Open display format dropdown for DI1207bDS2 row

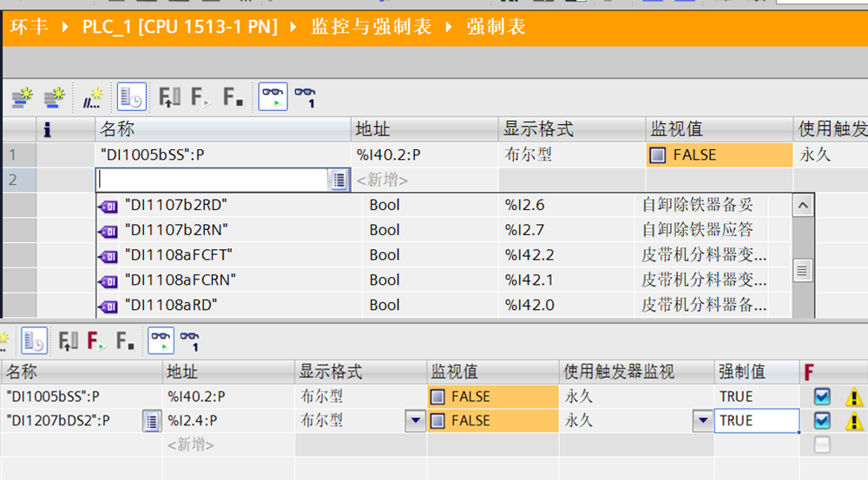(x=416, y=421)
